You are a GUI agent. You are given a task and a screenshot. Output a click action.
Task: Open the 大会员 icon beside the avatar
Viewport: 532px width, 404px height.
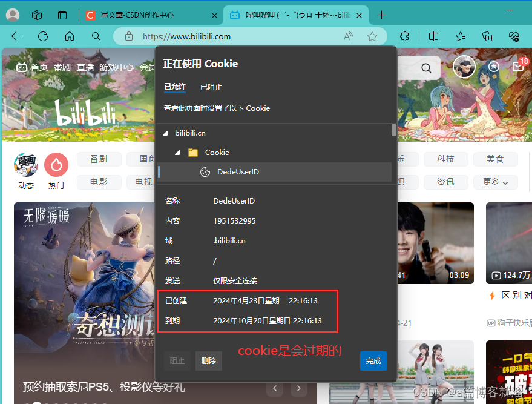[494, 67]
